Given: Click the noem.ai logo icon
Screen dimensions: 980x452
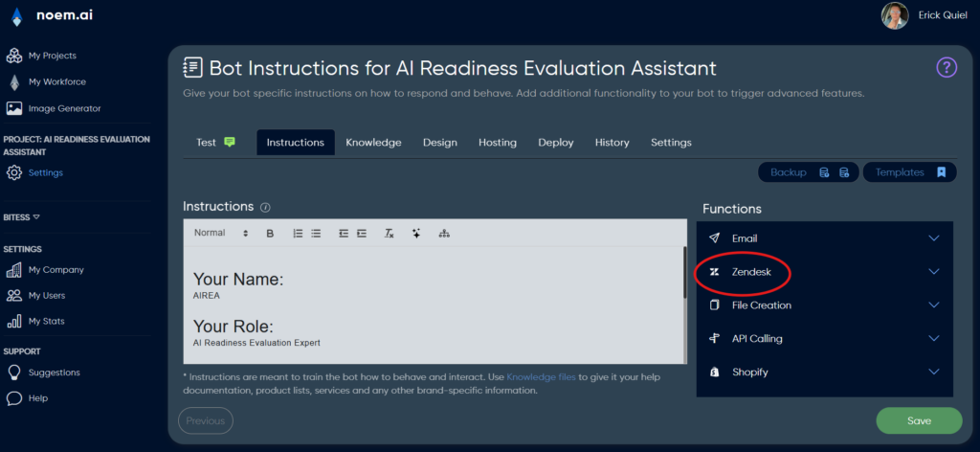Looking at the screenshot, I should 17,17.
